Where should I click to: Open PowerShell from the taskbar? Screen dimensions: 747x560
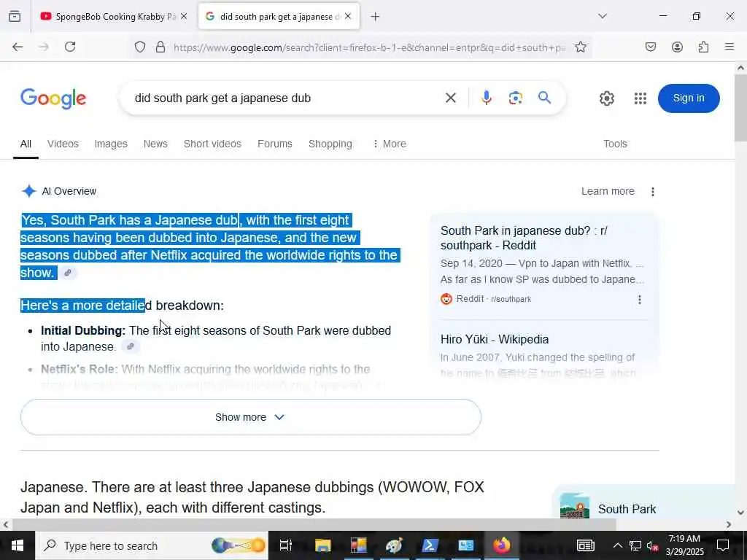coord(430,545)
